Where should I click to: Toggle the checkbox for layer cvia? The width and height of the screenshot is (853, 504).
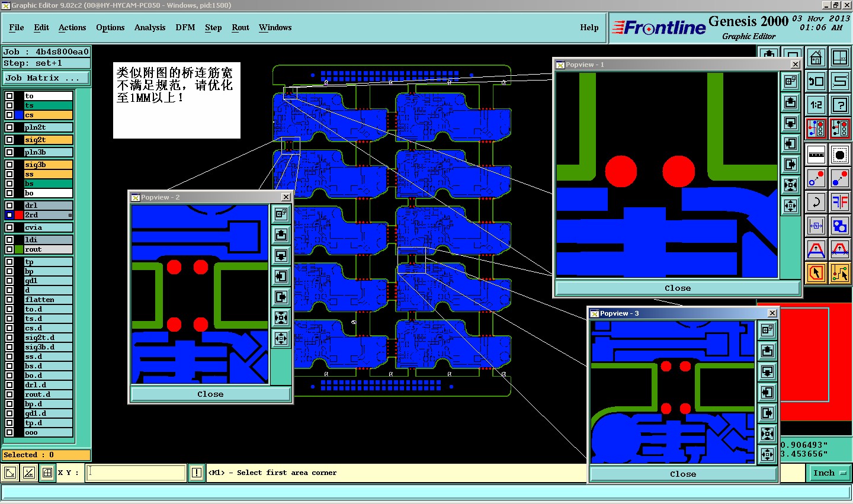(9, 227)
